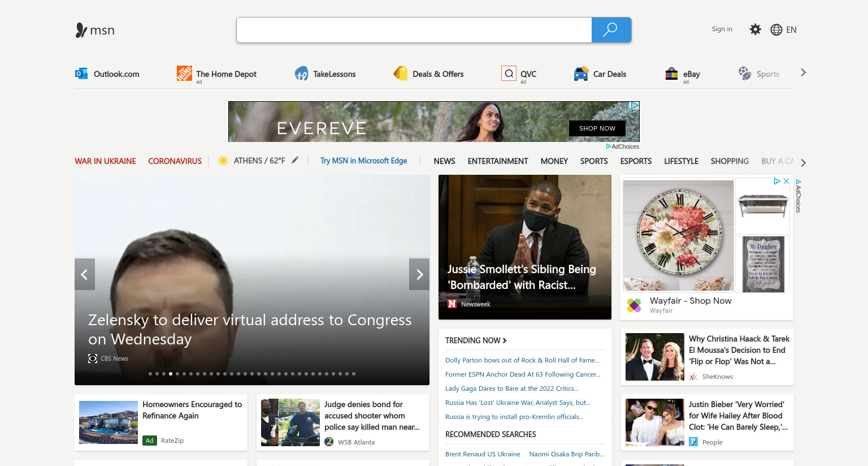Click Try MSN in Microsoft Edge link
The image size is (868, 466).
pos(363,161)
